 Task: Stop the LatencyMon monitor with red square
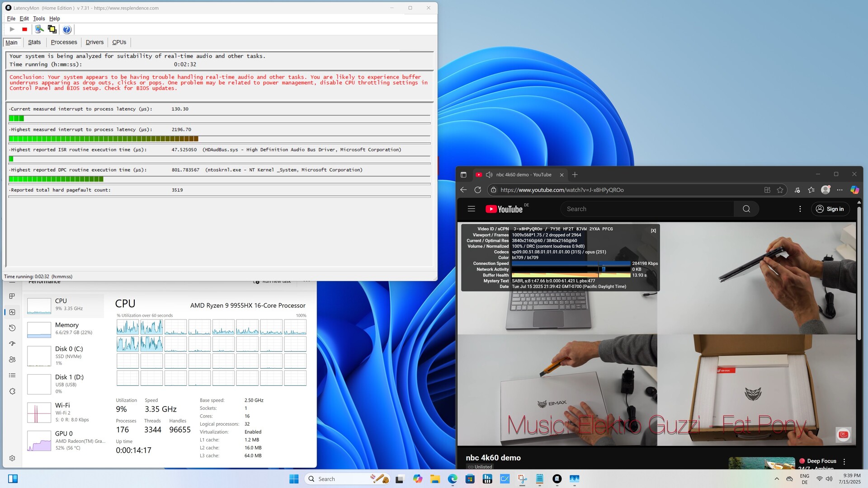tap(24, 29)
